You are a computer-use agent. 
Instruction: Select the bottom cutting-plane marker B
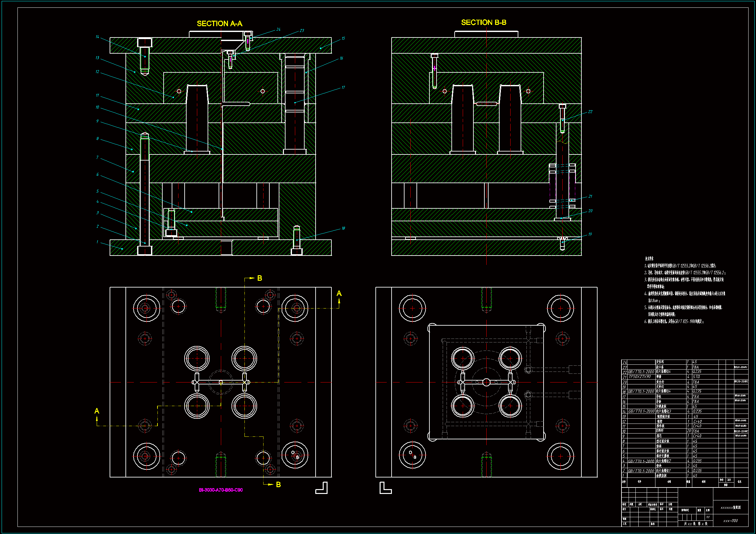[278, 485]
